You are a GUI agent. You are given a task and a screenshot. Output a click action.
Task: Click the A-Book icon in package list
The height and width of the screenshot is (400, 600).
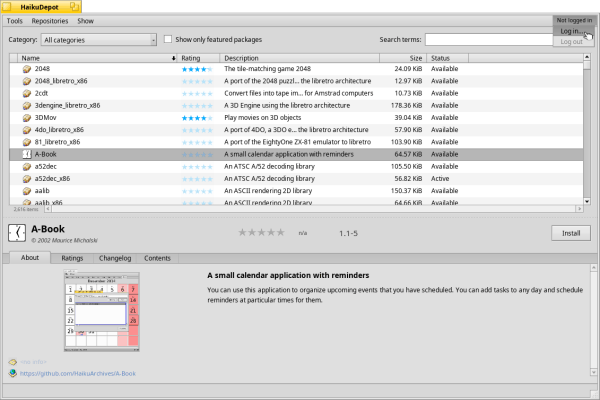[27, 154]
